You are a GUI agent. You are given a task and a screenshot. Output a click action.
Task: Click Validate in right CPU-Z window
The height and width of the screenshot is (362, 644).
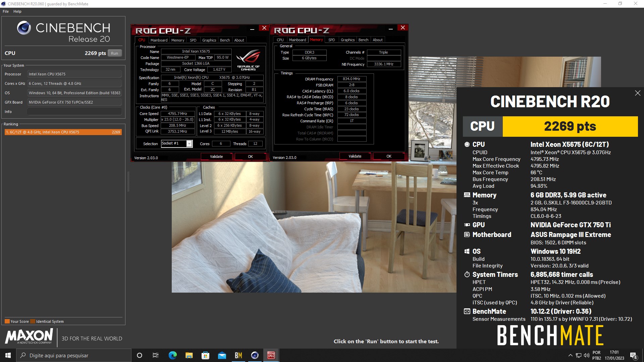point(355,156)
